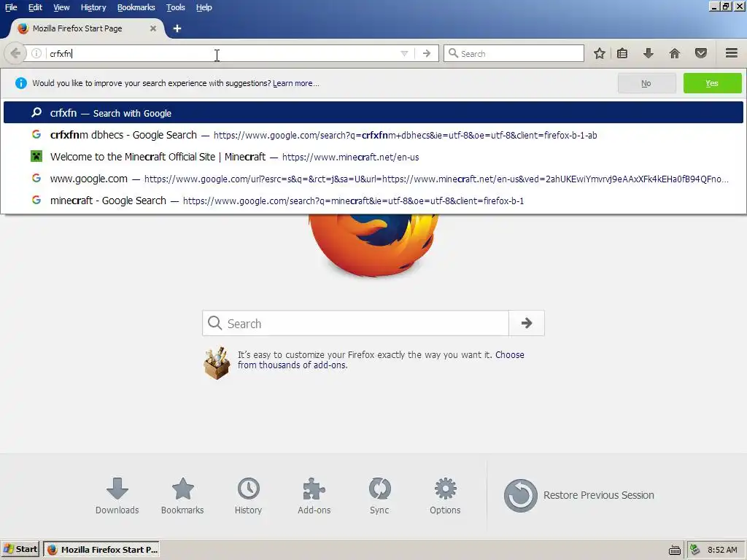The image size is (747, 560).
Task: Bookmark this page with the star icon
Action: 600,53
